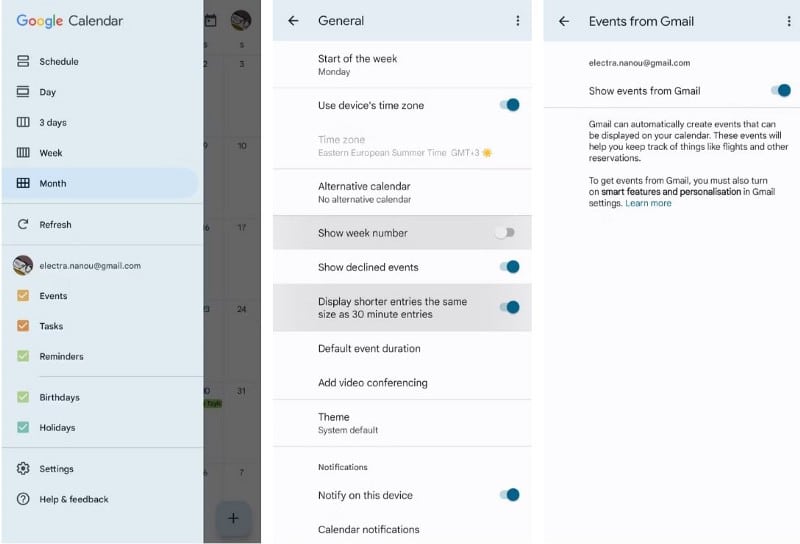Open Calendar notifications setting
The height and width of the screenshot is (544, 800).
click(x=402, y=529)
